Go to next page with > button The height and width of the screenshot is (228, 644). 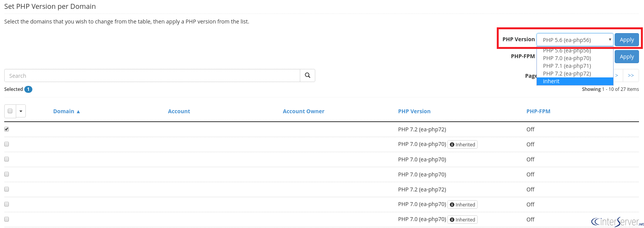[x=617, y=75]
